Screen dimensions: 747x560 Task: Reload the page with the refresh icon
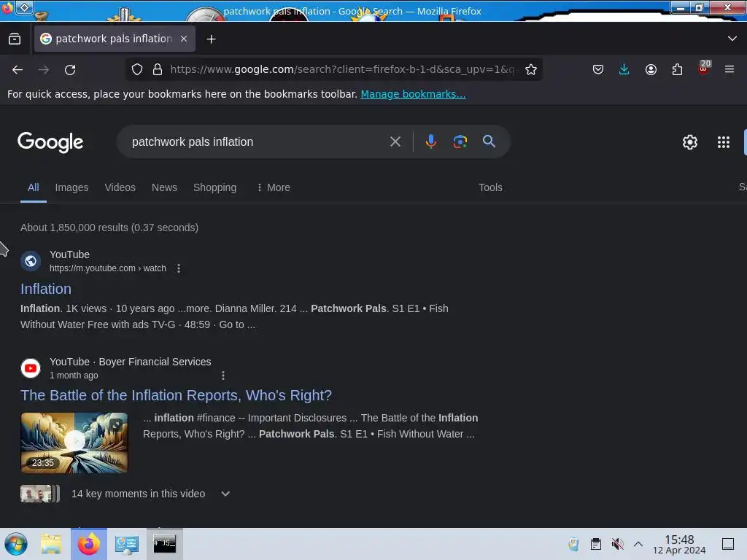coord(70,70)
